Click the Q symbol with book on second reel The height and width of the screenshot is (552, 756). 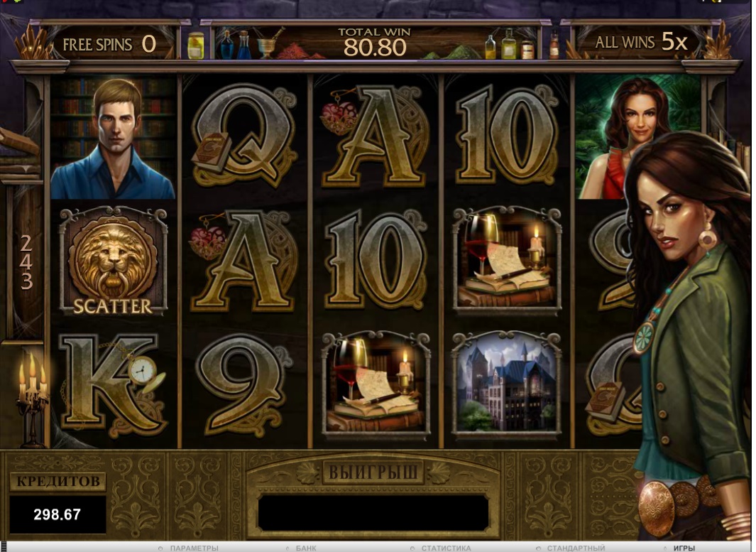coord(244,136)
